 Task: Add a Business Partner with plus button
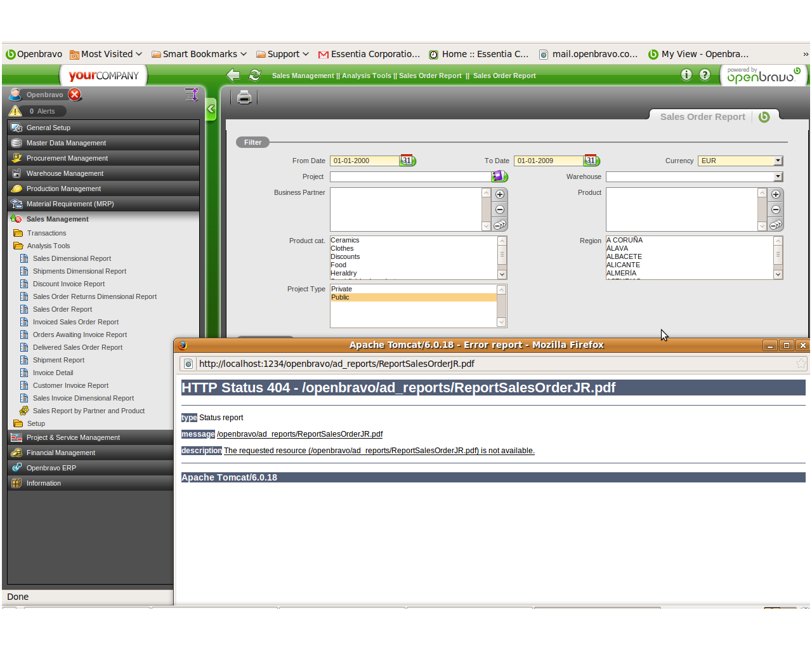(x=500, y=194)
